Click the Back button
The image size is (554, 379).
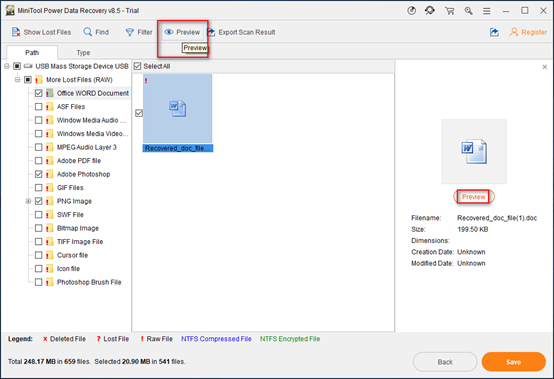click(x=445, y=362)
